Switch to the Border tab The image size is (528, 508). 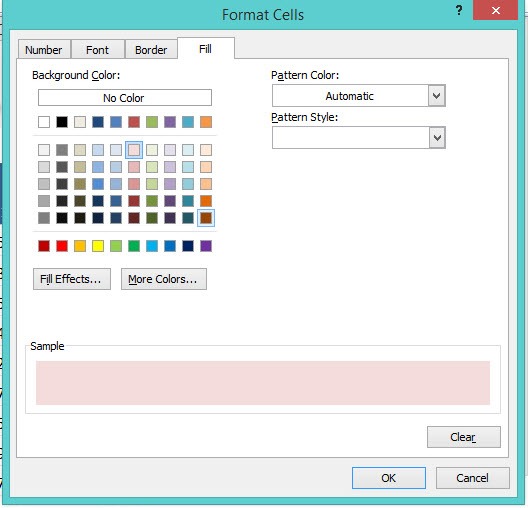151,50
